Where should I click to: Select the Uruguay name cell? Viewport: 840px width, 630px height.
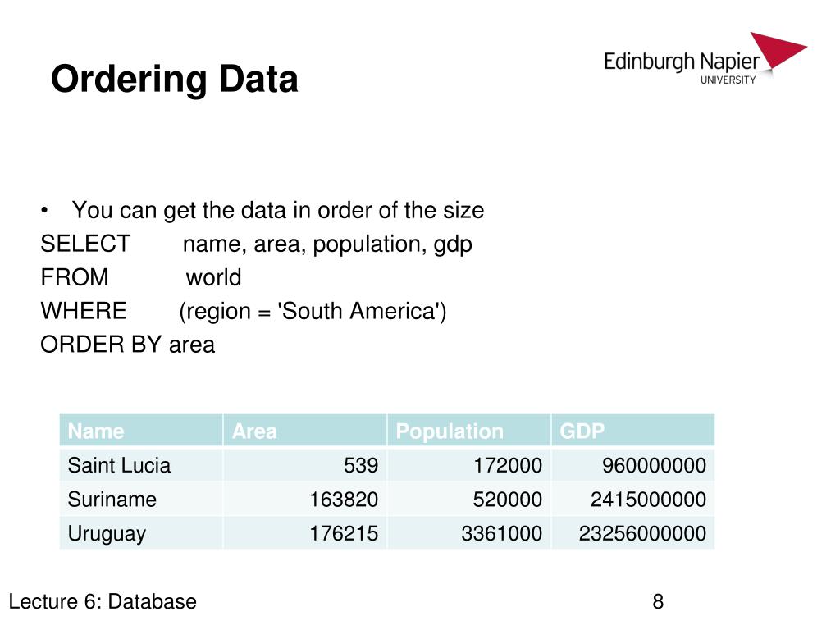click(141, 533)
